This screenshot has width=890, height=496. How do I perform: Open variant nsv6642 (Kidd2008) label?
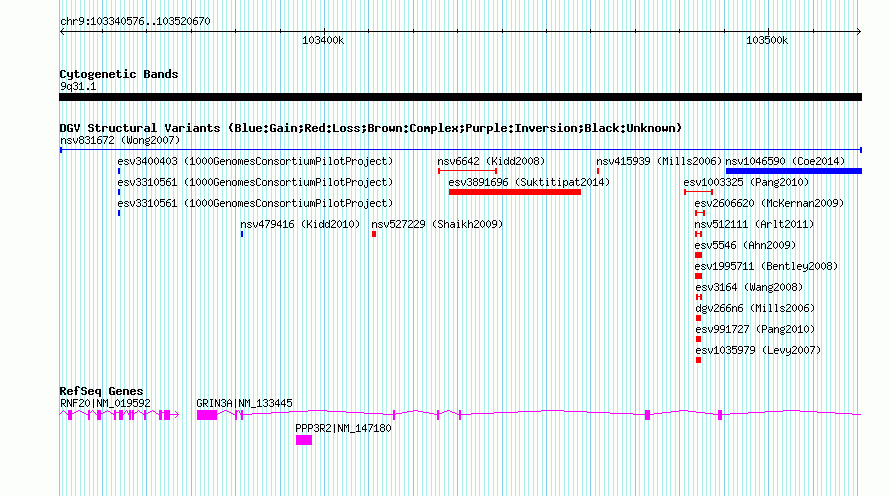click(x=490, y=161)
